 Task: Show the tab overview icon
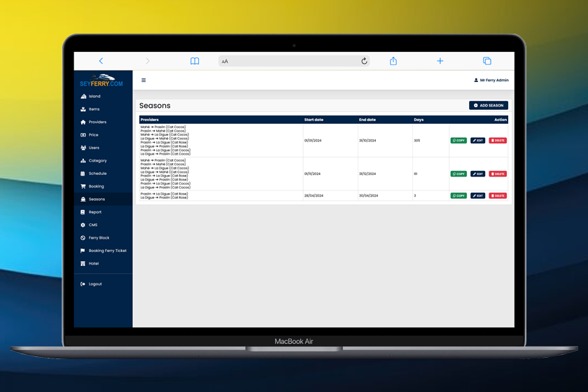[x=487, y=61]
